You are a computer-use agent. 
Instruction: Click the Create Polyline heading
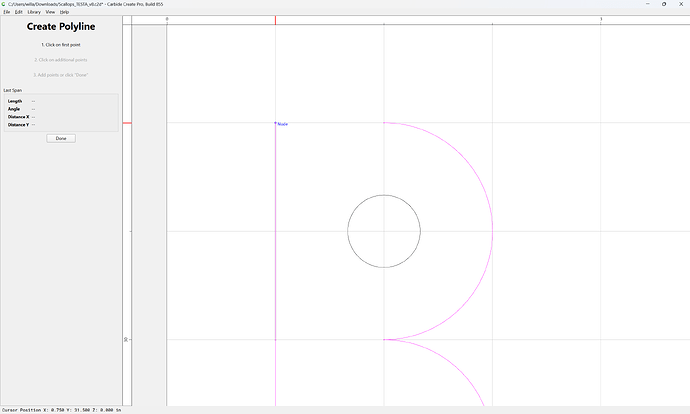tap(61, 26)
